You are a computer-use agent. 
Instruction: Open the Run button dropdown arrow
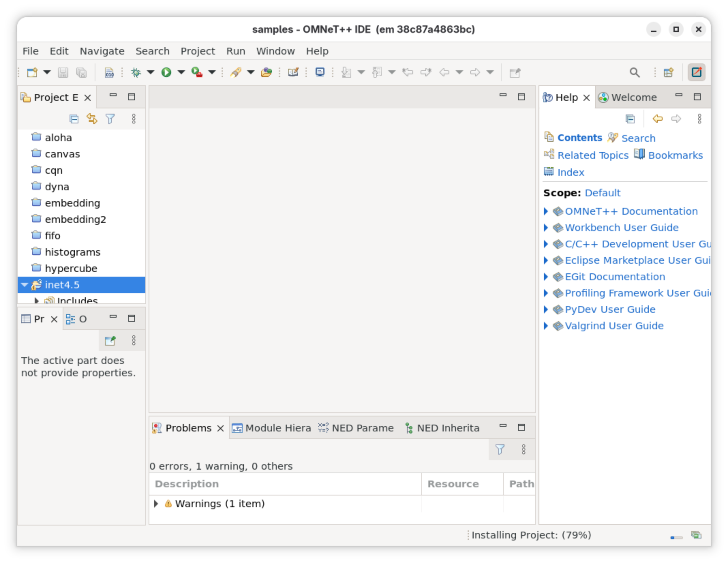point(181,72)
